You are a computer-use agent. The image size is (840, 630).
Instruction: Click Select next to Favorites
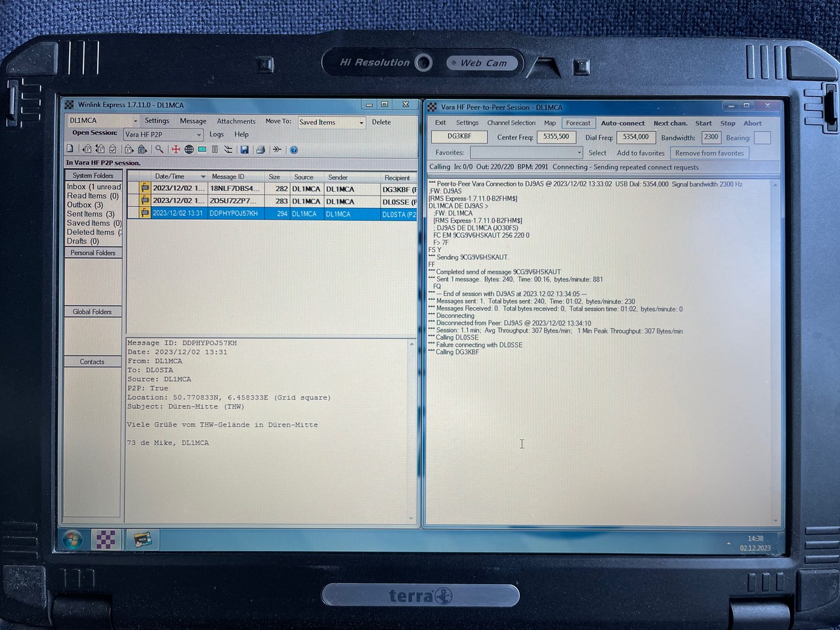(x=597, y=153)
